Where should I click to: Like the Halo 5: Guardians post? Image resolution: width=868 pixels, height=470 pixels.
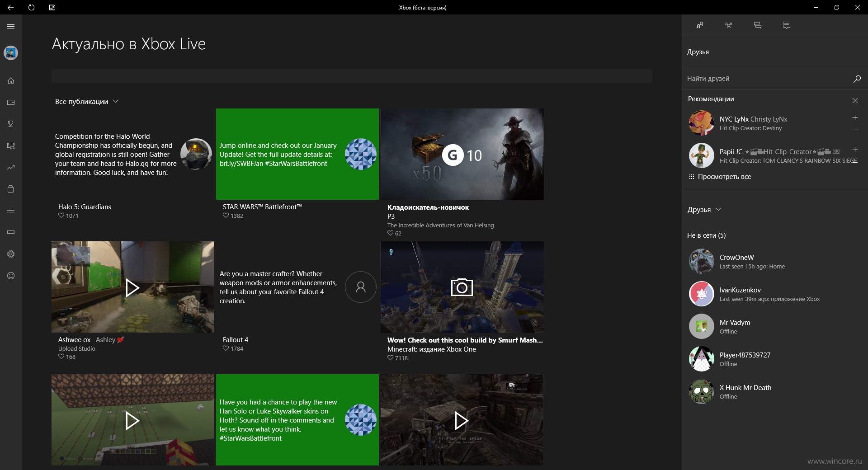click(x=61, y=216)
